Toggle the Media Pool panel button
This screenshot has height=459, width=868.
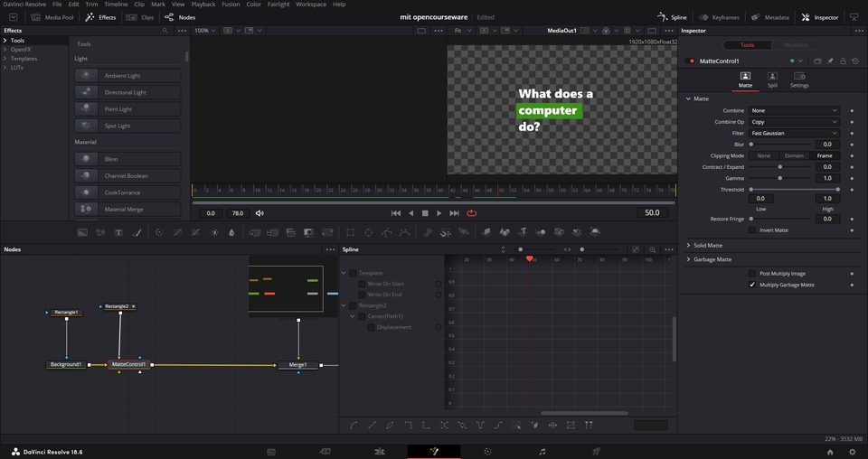click(52, 17)
